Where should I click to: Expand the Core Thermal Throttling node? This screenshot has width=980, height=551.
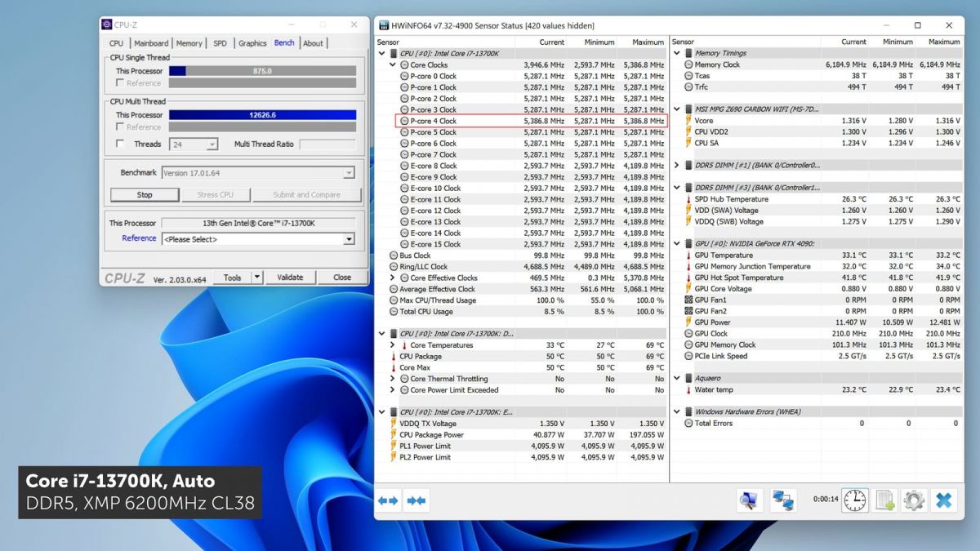[393, 379]
